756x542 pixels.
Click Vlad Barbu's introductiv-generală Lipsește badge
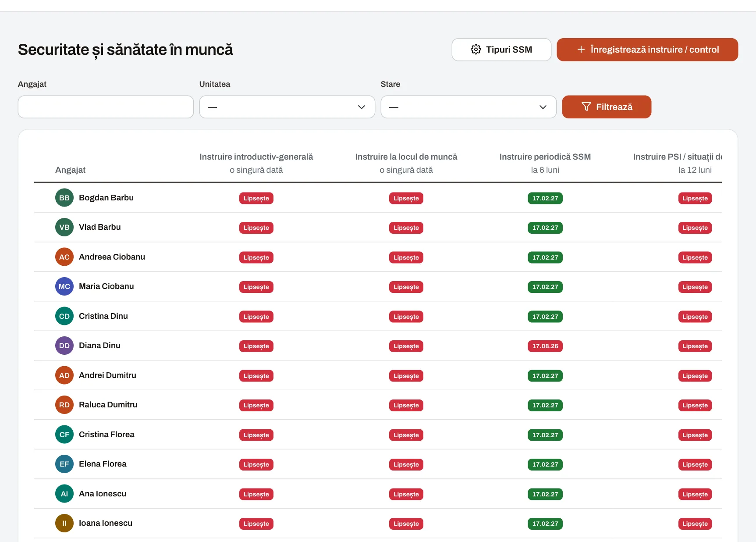pos(256,228)
